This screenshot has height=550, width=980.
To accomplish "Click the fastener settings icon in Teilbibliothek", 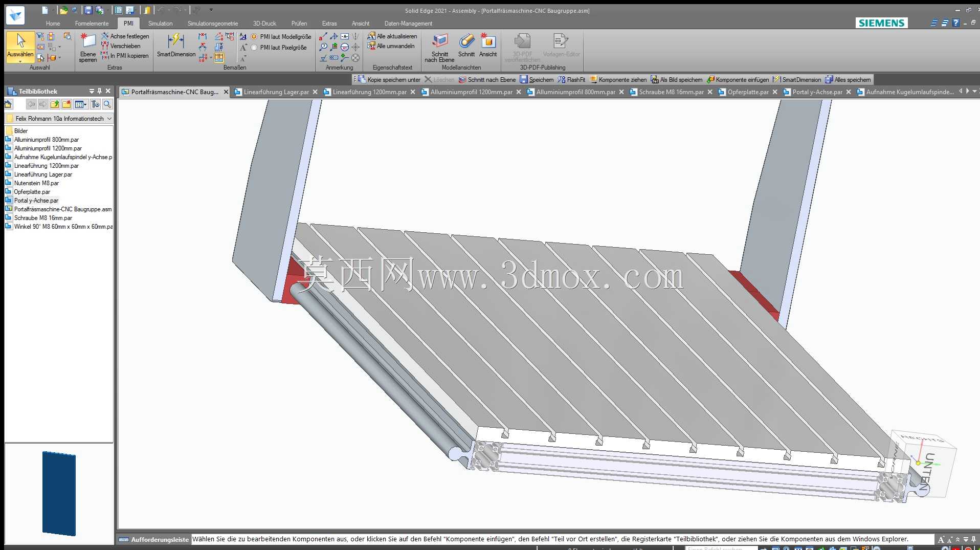I will pyautogui.click(x=96, y=104).
